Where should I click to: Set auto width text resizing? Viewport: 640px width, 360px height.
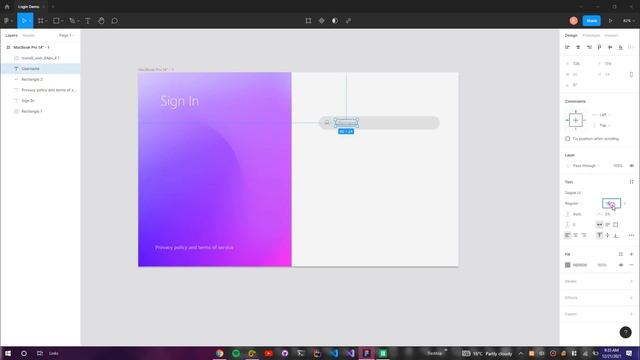tap(600, 224)
